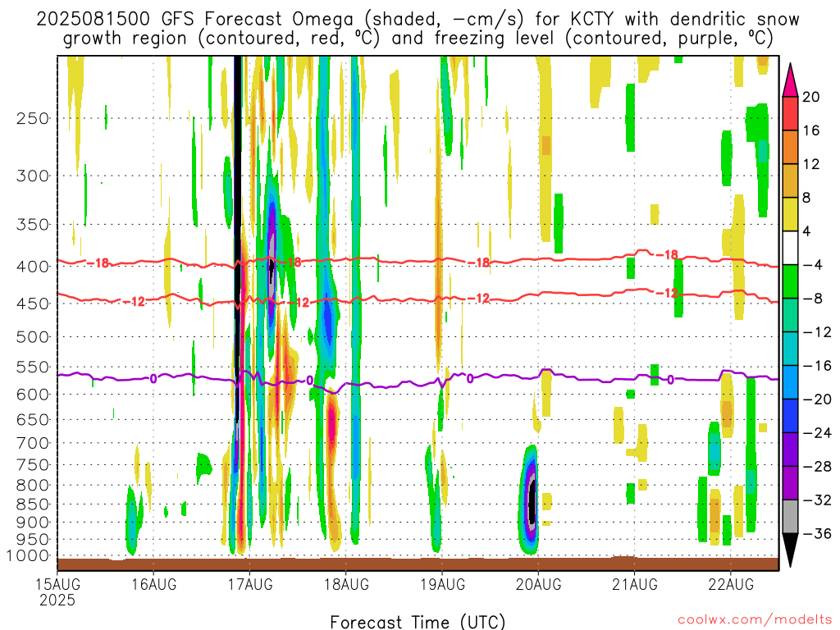Select the amber 8 to 12 colorbar swatch
840x630 pixels.
pos(790,180)
